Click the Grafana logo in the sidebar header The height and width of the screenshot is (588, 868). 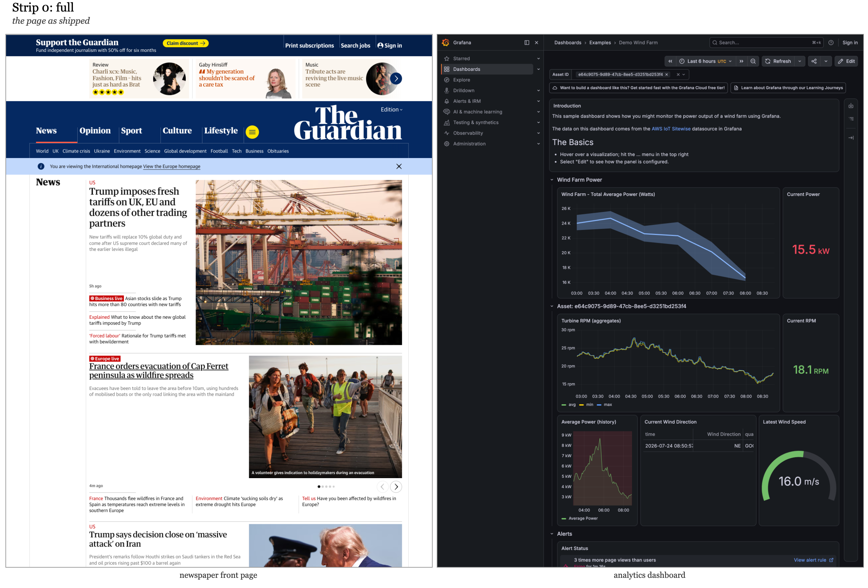[446, 43]
